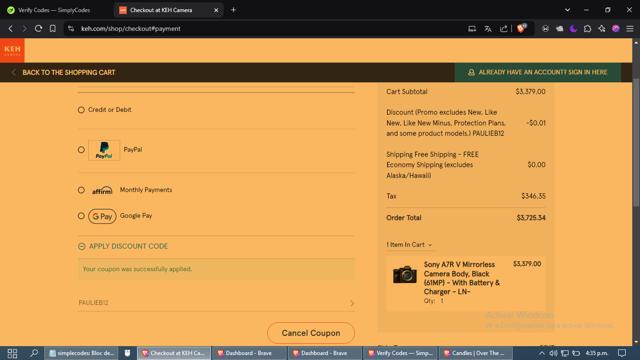The width and height of the screenshot is (640, 360).
Task: Open the extensions puzzle icon
Action: point(588,29)
